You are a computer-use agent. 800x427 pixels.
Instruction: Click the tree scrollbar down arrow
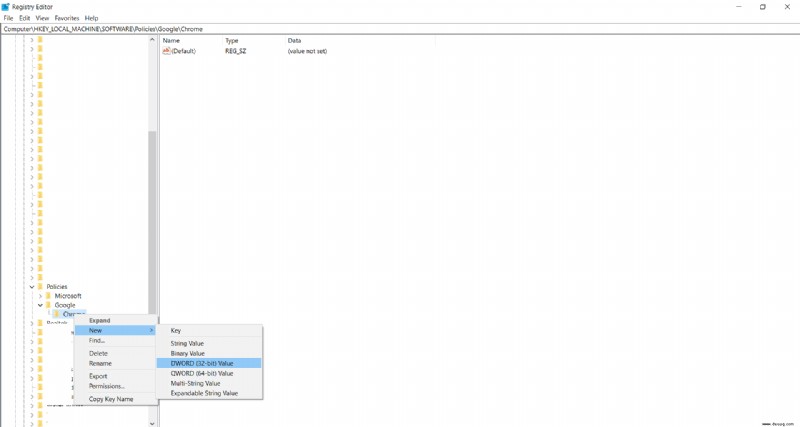point(152,423)
